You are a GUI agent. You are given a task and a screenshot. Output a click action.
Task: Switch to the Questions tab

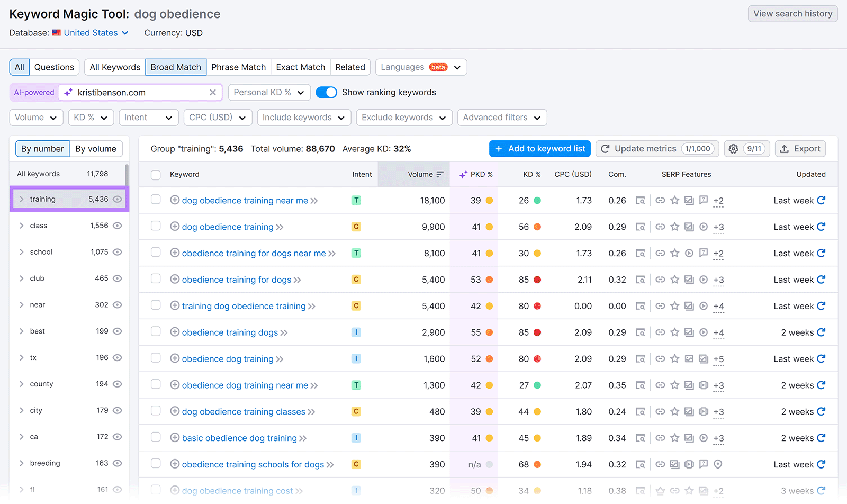click(x=54, y=67)
